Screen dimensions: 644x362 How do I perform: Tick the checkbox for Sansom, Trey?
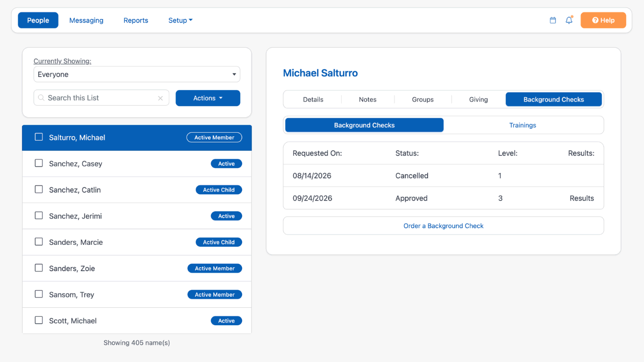point(39,294)
